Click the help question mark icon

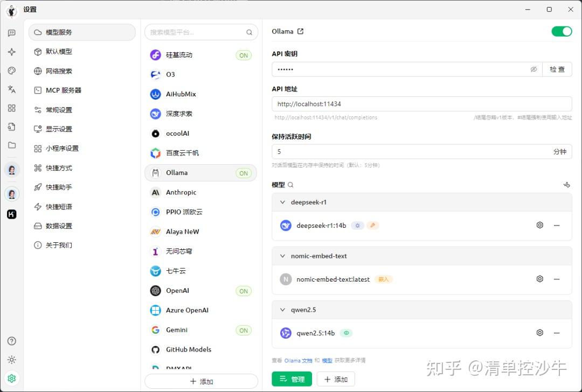11,341
